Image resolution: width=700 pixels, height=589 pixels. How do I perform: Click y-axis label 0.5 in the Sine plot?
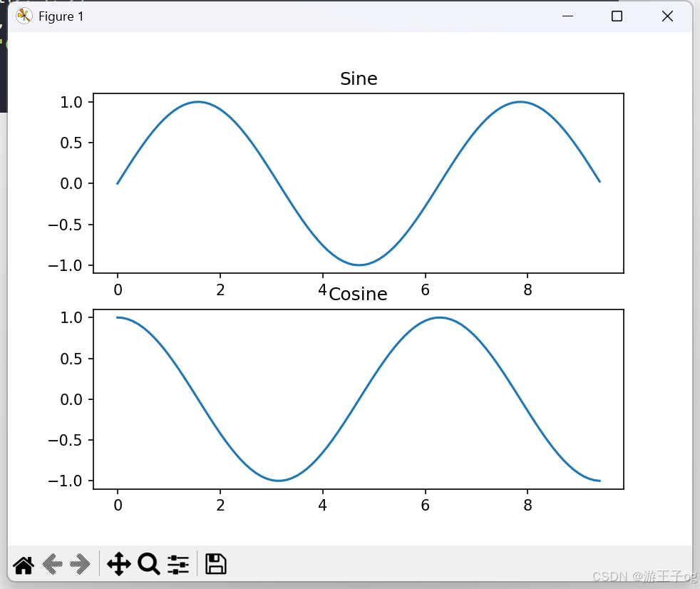71,143
